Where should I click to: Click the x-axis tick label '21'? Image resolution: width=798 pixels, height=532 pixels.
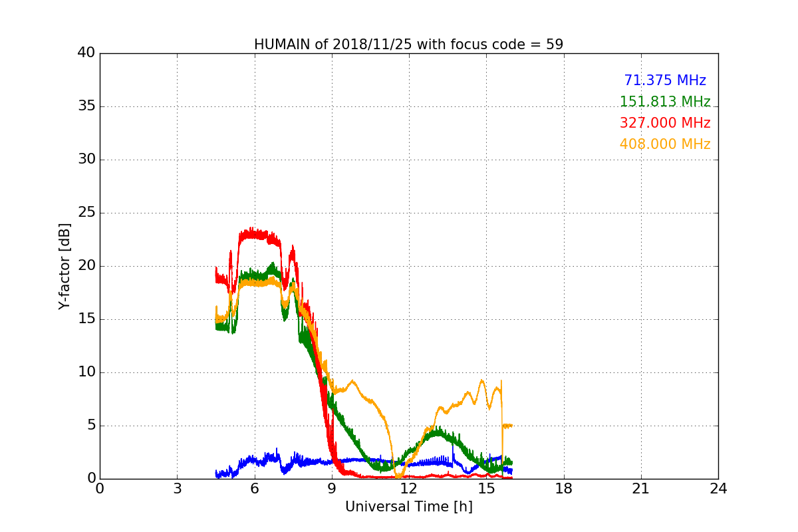[641, 489]
